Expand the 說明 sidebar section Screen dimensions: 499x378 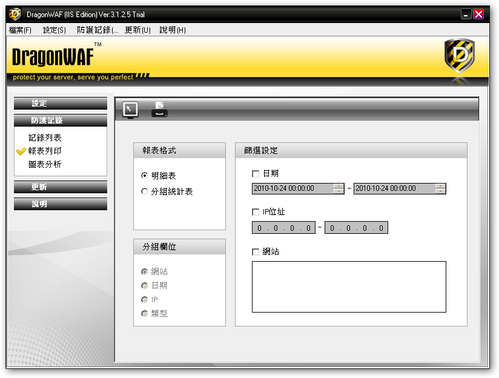click(60, 204)
